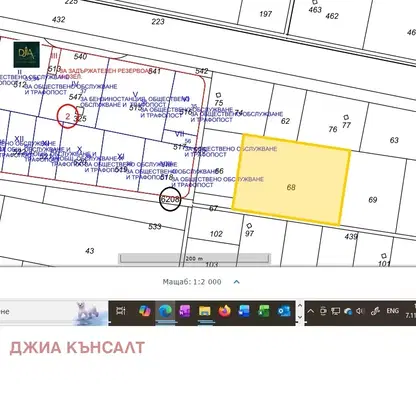
Task: Click parcel number 63 on the map
Action: coord(394,140)
